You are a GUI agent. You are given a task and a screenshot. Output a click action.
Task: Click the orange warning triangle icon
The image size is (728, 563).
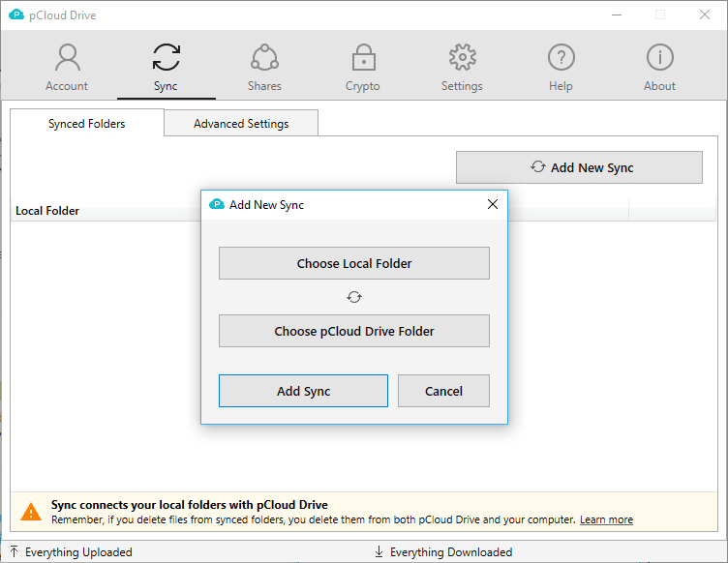click(x=31, y=512)
